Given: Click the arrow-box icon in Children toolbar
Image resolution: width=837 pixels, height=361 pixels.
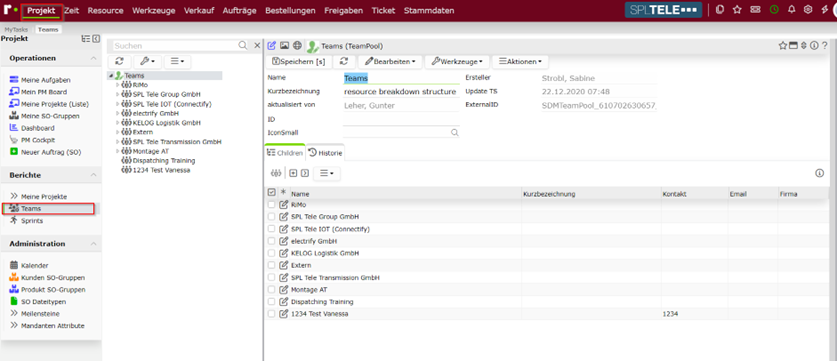Looking at the screenshot, I should pyautogui.click(x=305, y=173).
